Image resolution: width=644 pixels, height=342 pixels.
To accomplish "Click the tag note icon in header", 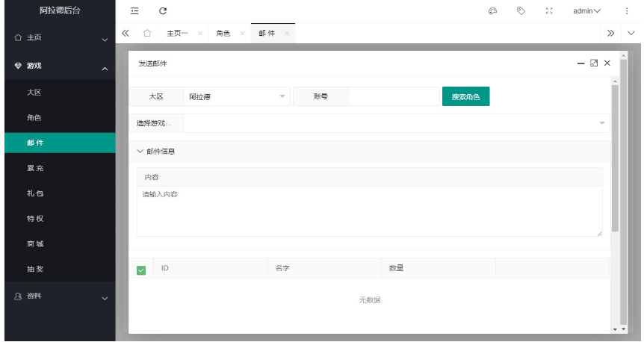I will (521, 10).
